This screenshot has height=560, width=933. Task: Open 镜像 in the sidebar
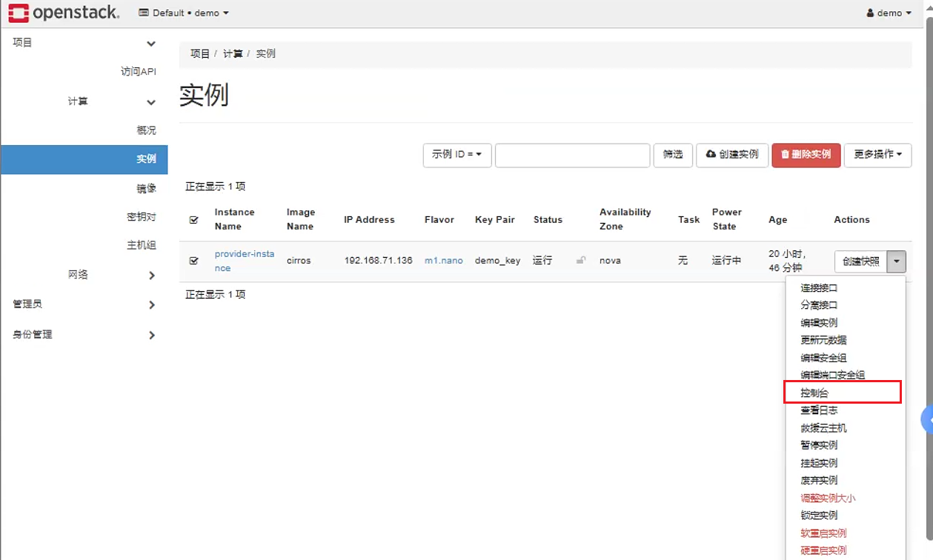point(147,189)
